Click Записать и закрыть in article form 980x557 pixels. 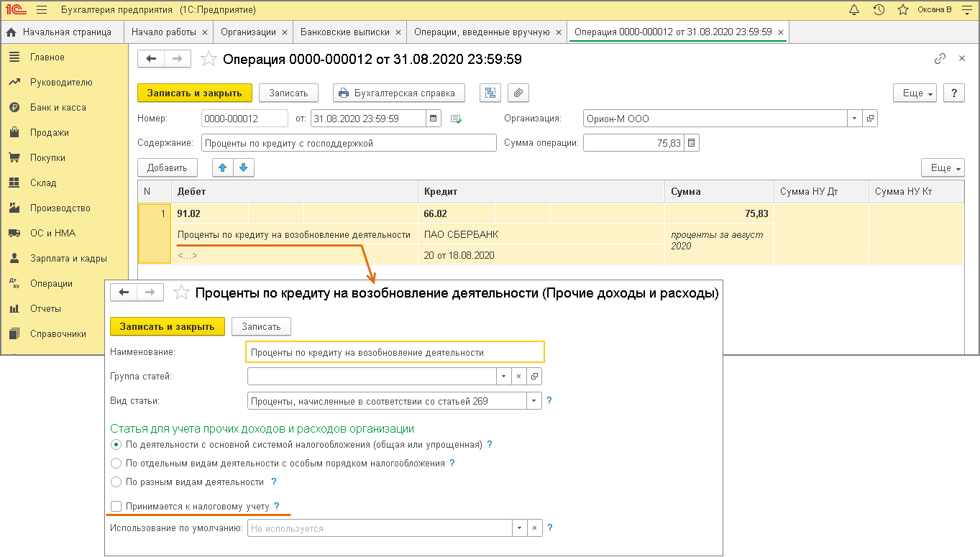pyautogui.click(x=168, y=326)
